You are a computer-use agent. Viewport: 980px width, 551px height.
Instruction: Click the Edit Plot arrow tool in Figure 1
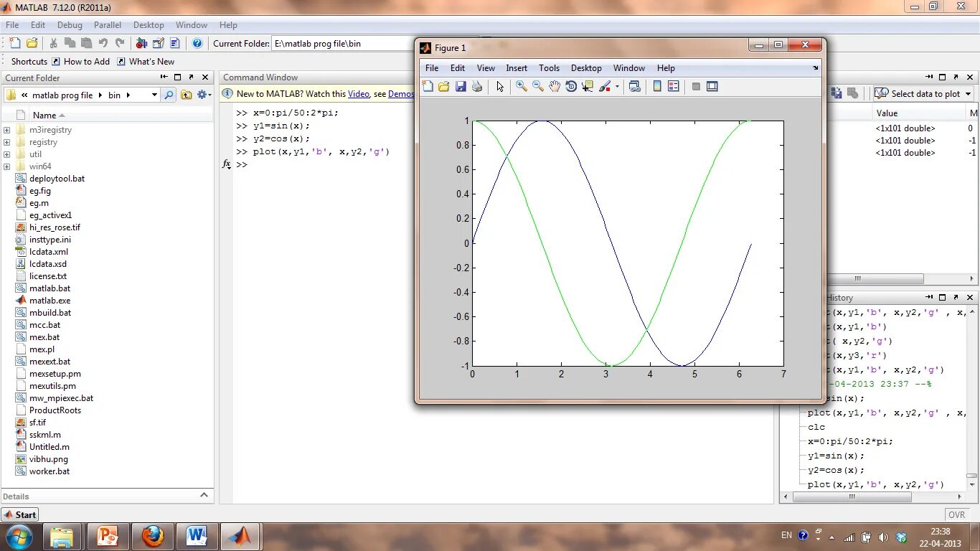tap(500, 86)
